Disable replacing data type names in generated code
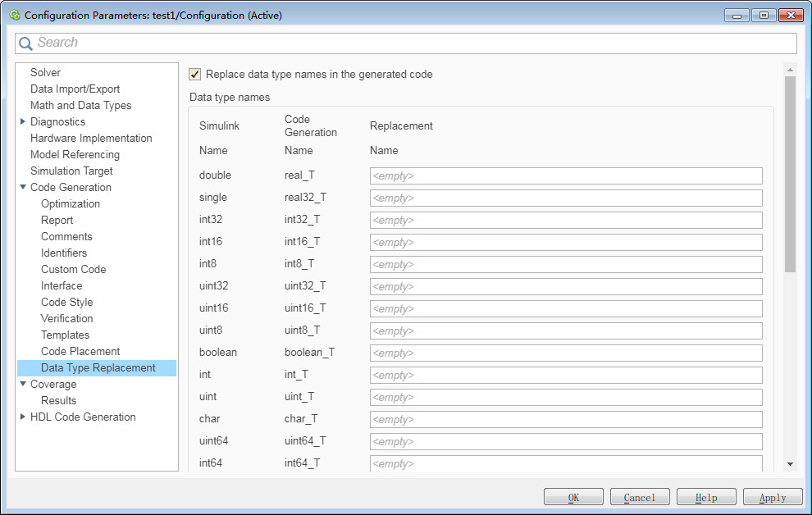Image resolution: width=812 pixels, height=515 pixels. [194, 74]
